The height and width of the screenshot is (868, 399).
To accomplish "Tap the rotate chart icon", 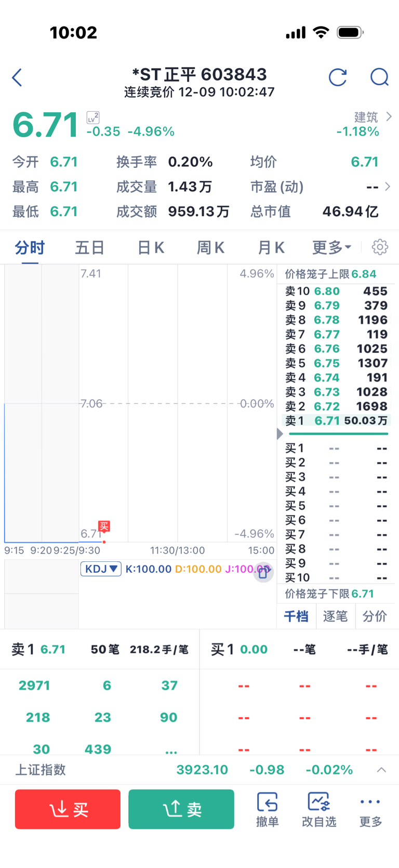I will 263,572.
